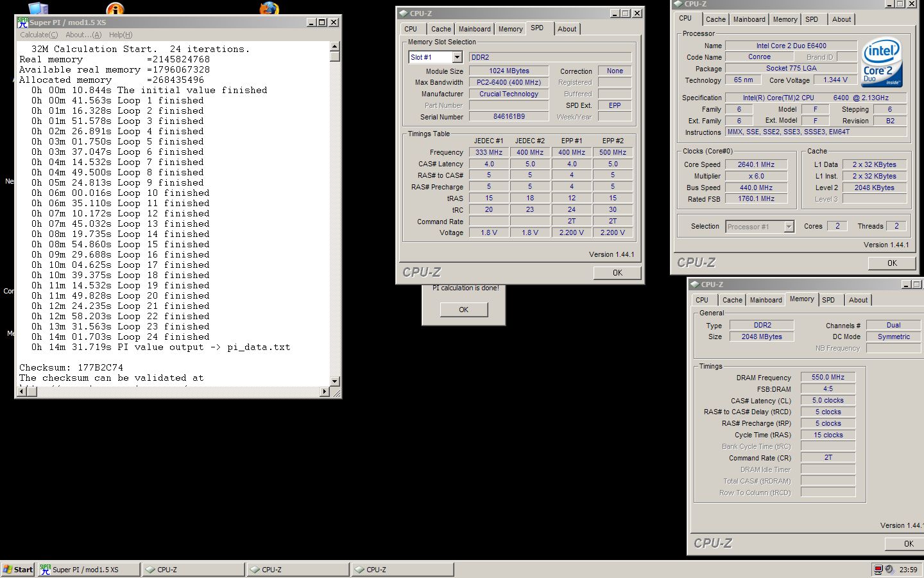Screen dimensions: 924x578
Task: Click Super PI vertical scrollbar up arrow
Action: (334, 46)
